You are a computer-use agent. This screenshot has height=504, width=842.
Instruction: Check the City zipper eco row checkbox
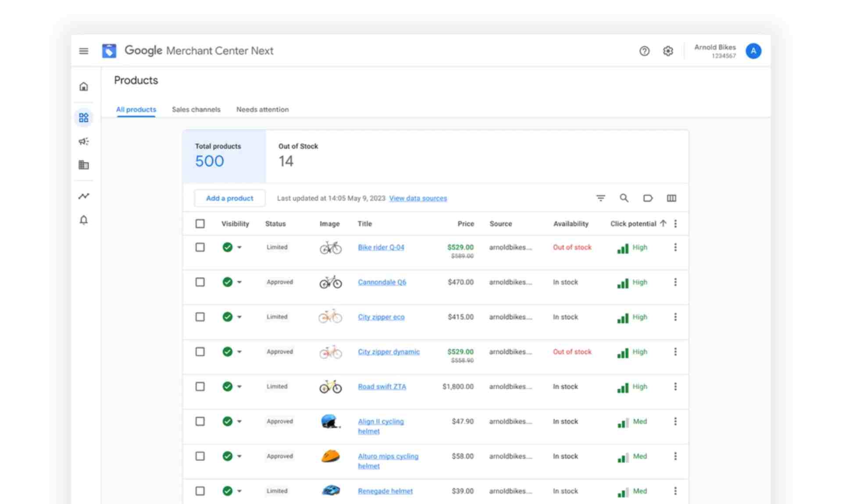click(200, 316)
